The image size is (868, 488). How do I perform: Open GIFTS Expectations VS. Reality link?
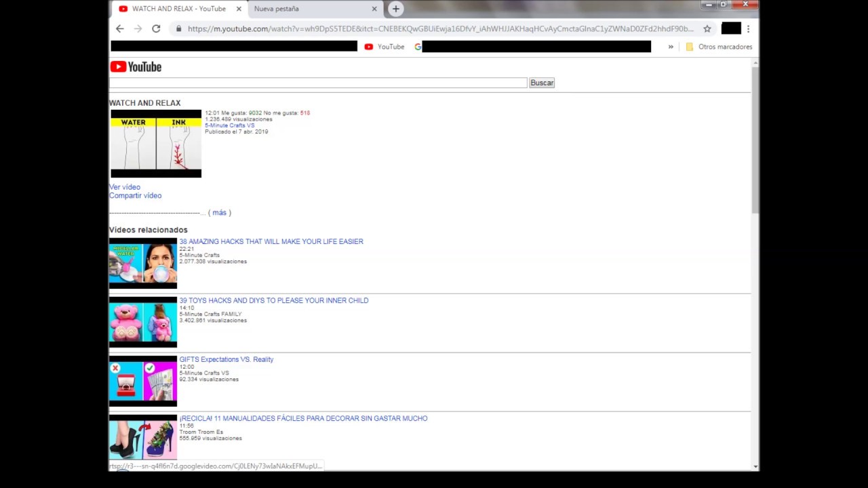coord(226,359)
